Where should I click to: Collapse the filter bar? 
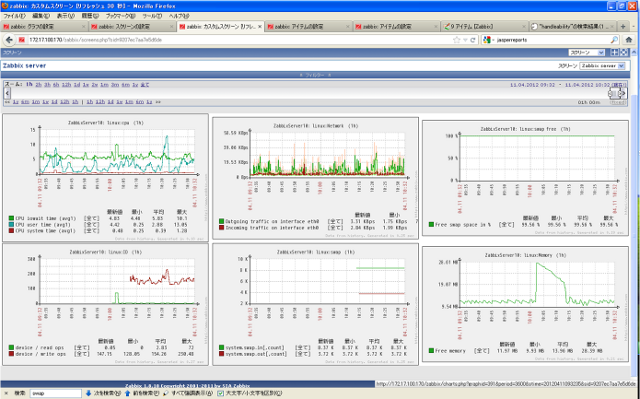pyautogui.click(x=314, y=75)
